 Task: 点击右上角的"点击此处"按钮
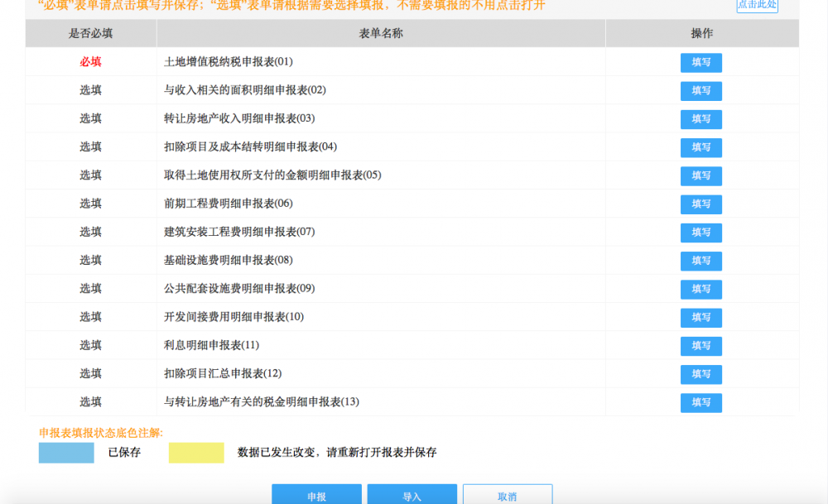(x=757, y=5)
